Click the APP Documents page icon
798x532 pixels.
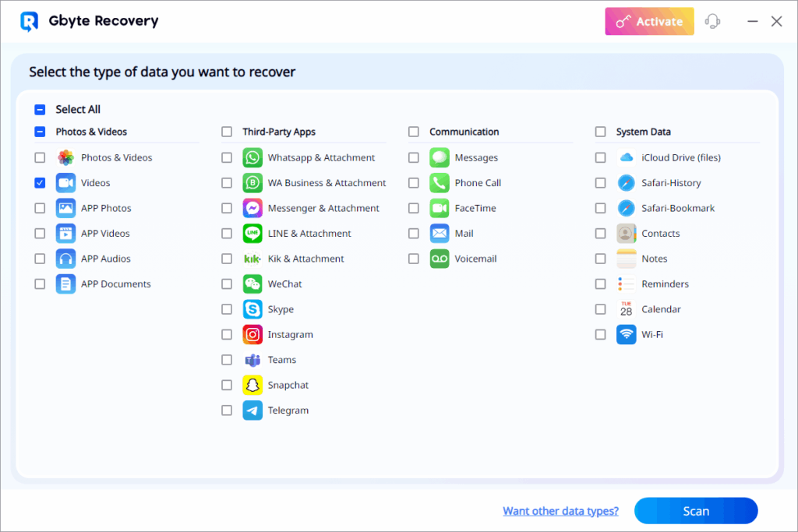(x=65, y=284)
